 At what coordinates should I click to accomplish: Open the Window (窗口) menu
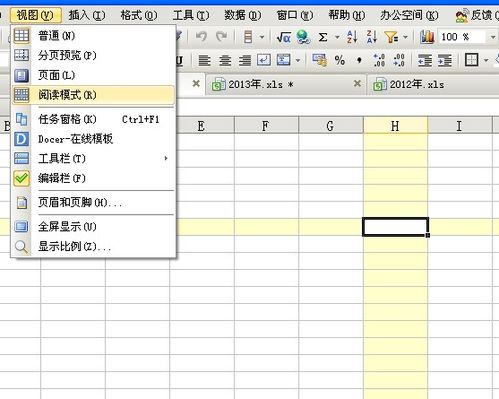[295, 15]
